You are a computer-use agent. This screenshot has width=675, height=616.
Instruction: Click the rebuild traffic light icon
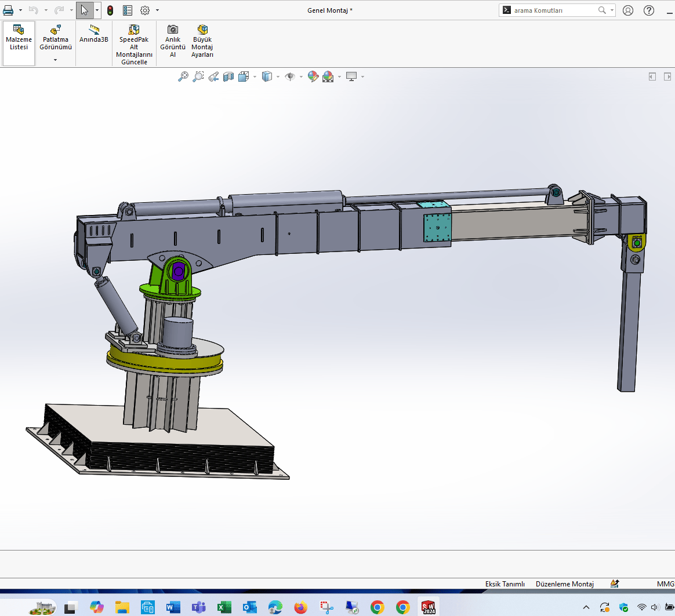coord(110,10)
